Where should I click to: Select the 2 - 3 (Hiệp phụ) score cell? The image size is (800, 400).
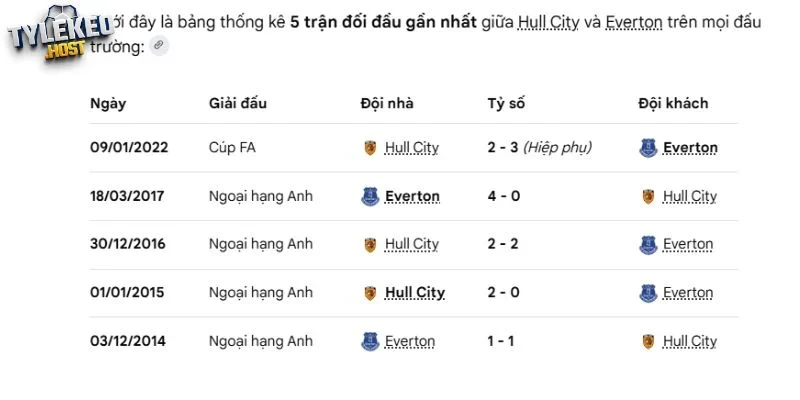point(540,148)
